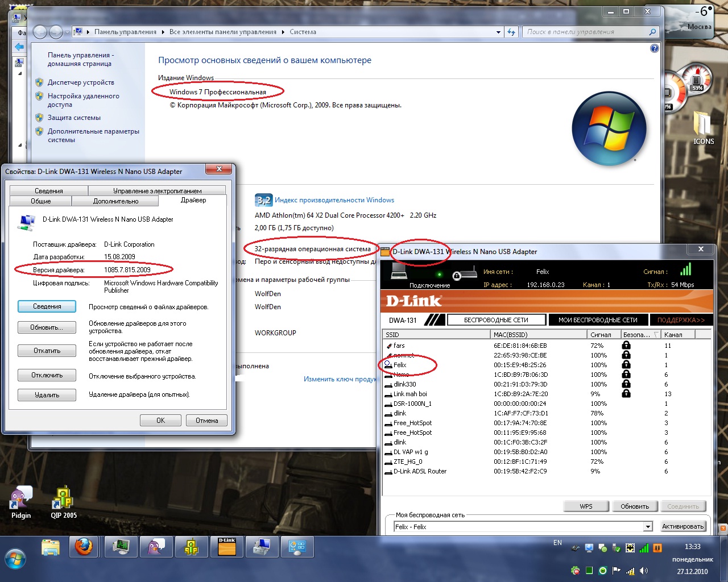Open the ICONS folder on desktop
The width and height of the screenshot is (728, 582).
pos(703,126)
